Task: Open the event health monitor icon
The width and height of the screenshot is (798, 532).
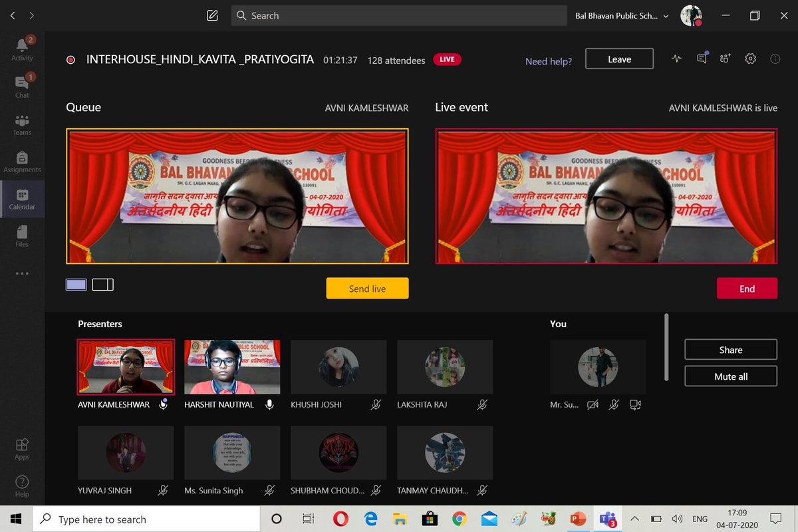Action: tap(676, 59)
